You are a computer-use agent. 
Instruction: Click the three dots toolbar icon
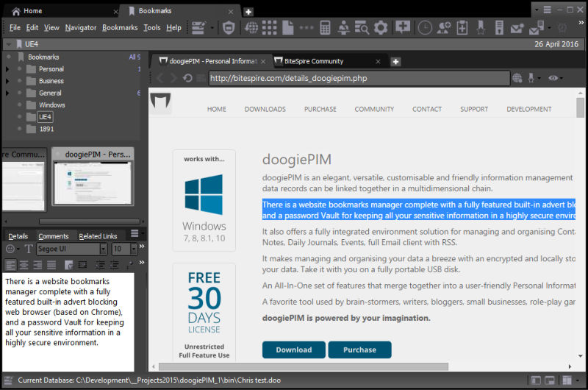pos(306,28)
